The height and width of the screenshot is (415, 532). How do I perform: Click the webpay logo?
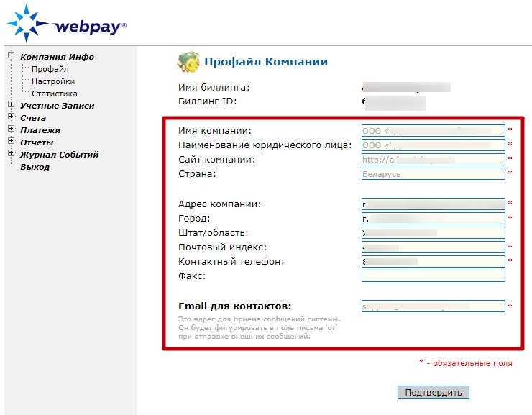[66, 24]
